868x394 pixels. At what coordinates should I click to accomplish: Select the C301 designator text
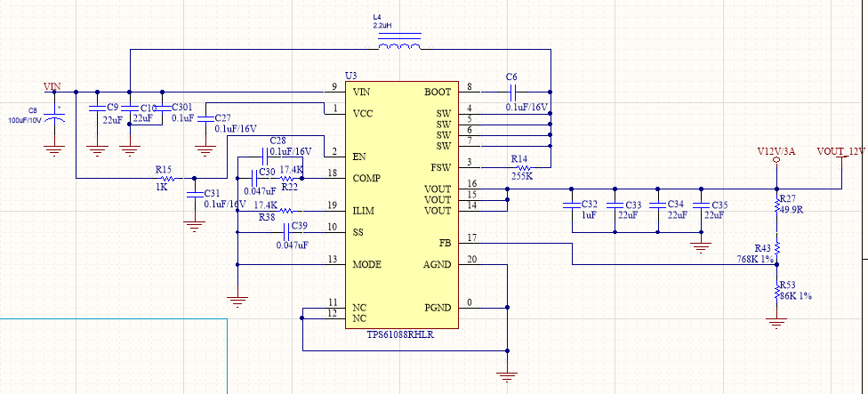coord(182,106)
